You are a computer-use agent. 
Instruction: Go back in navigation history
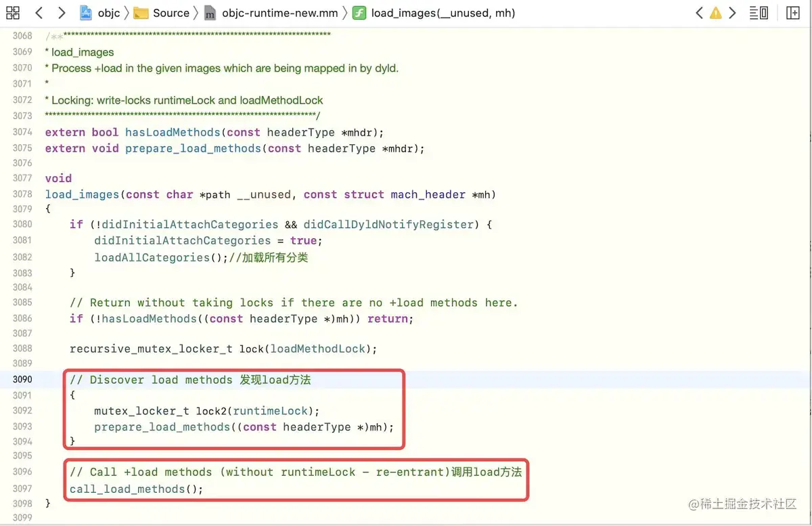[39, 12]
